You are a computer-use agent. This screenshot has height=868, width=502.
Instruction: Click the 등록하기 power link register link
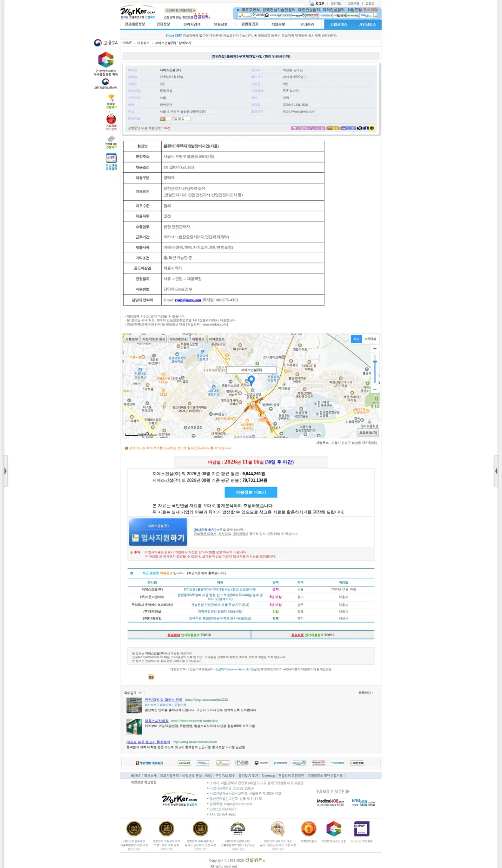[x=365, y=693]
